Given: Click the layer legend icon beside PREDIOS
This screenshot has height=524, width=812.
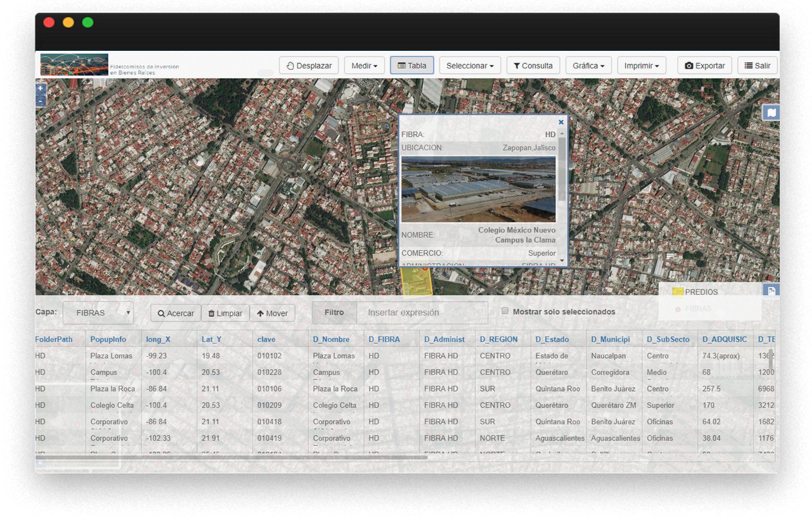Looking at the screenshot, I should tap(771, 290).
